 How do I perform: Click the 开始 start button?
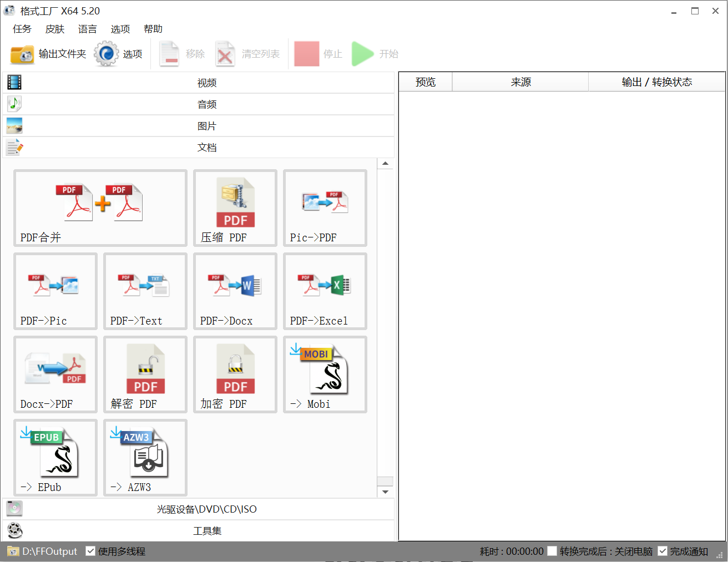375,54
